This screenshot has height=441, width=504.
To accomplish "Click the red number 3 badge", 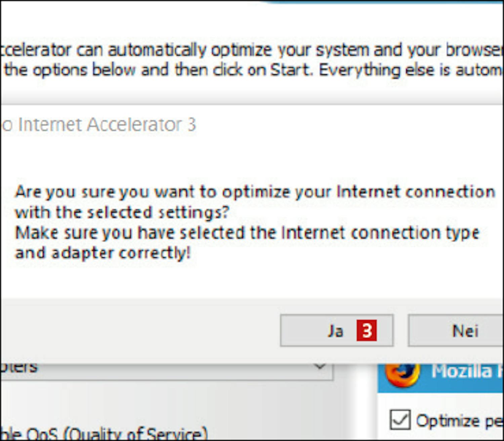I will tap(367, 330).
